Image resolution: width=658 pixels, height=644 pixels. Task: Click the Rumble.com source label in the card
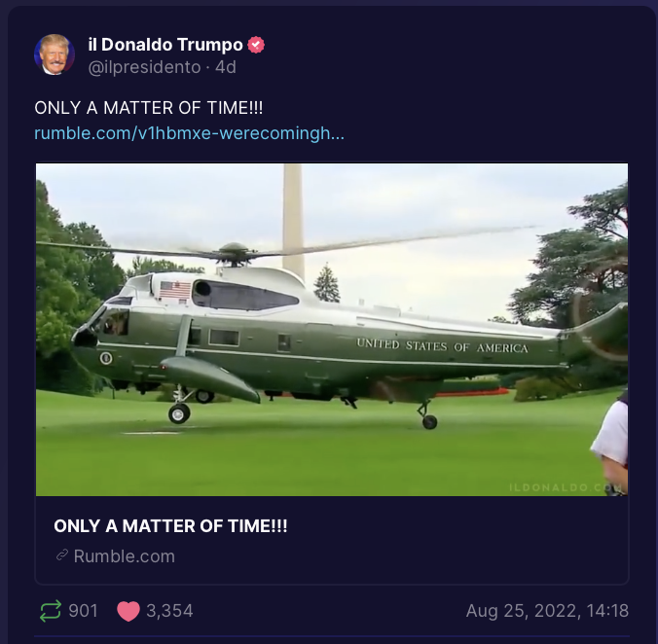[125, 556]
